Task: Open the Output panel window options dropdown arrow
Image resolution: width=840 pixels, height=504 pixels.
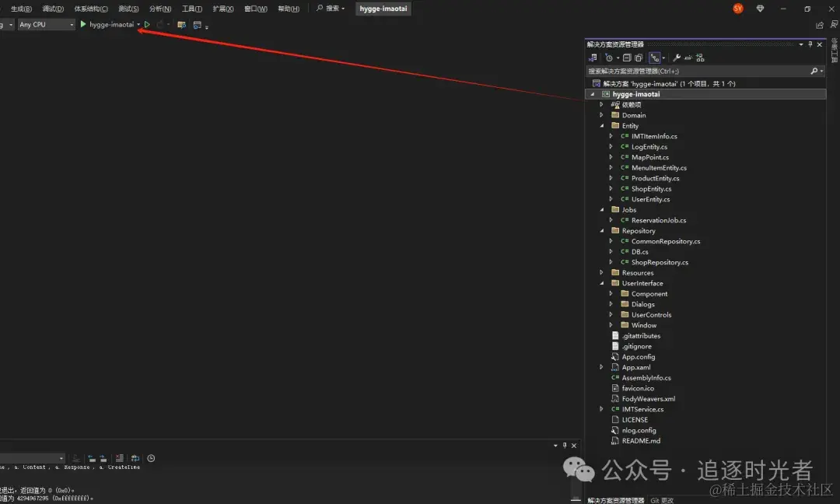Action: coord(555,446)
